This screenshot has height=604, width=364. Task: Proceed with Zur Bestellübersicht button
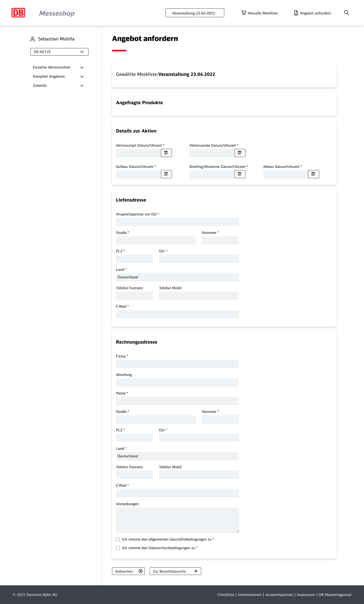[175, 571]
